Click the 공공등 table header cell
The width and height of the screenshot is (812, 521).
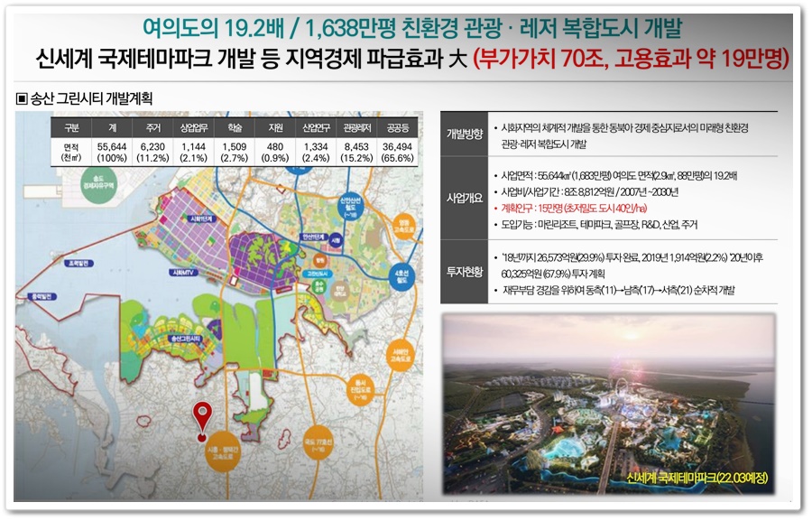[397, 127]
